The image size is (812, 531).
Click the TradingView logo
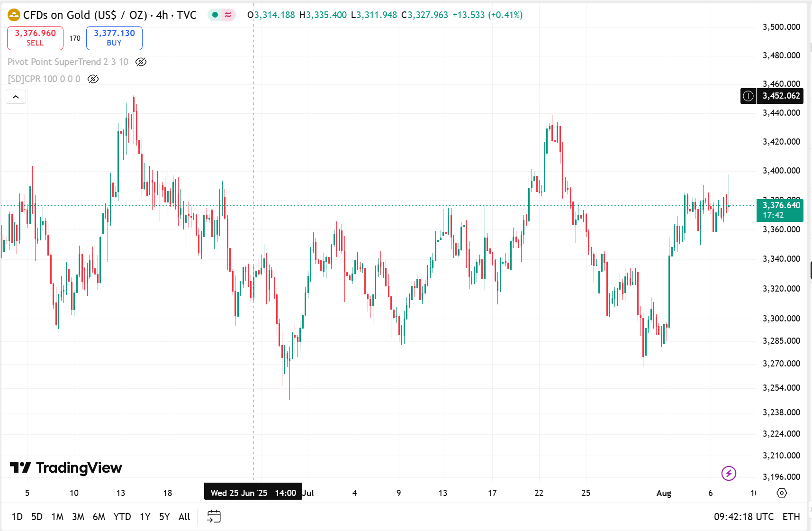(66, 468)
